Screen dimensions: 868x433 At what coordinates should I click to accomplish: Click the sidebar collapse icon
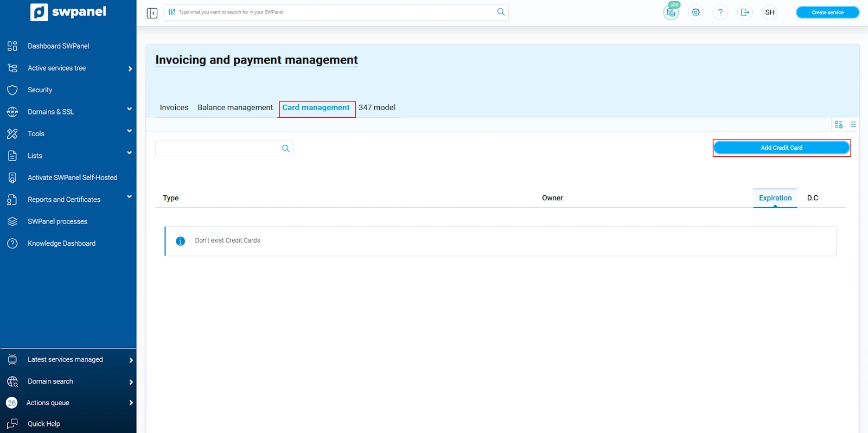152,13
